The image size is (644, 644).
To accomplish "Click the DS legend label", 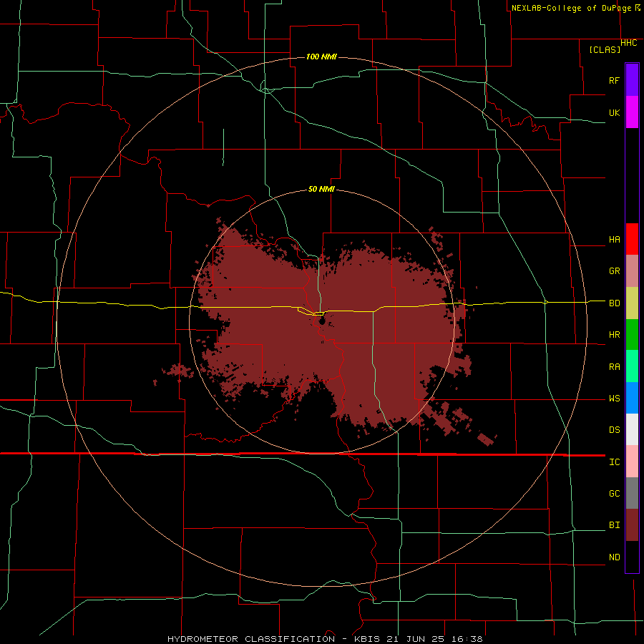I will 614,430.
